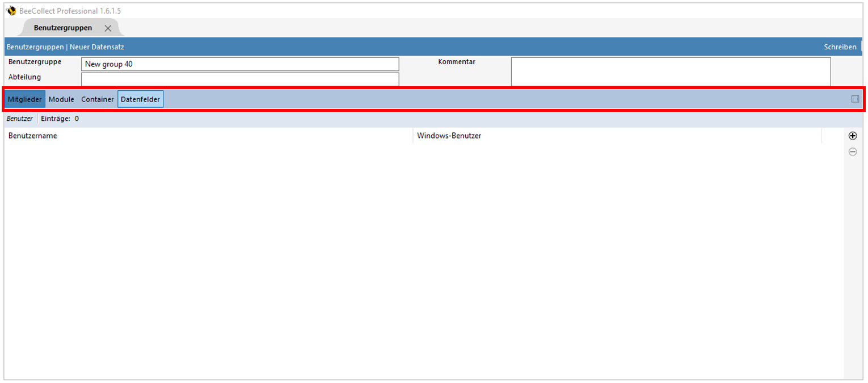868x383 pixels.
Task: Click inside the Benutzergruppe name field
Action: click(238, 64)
